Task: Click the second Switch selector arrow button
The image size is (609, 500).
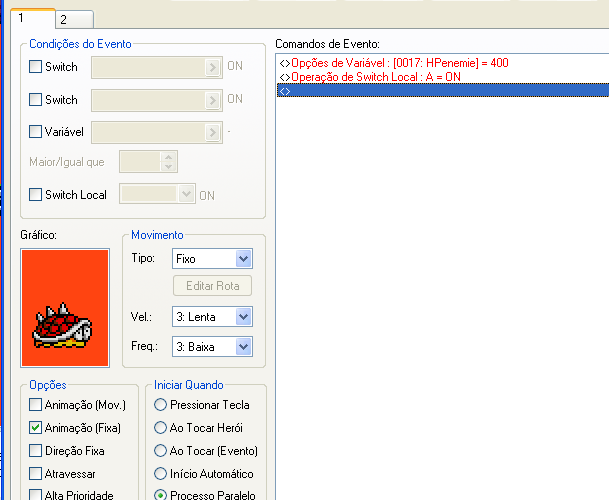Action: click(x=212, y=100)
